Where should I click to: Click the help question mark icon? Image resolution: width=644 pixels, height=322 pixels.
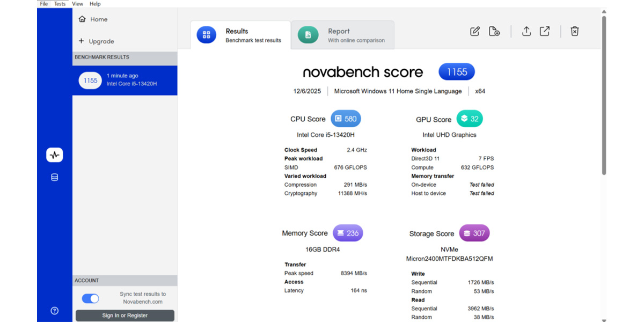pyautogui.click(x=54, y=311)
